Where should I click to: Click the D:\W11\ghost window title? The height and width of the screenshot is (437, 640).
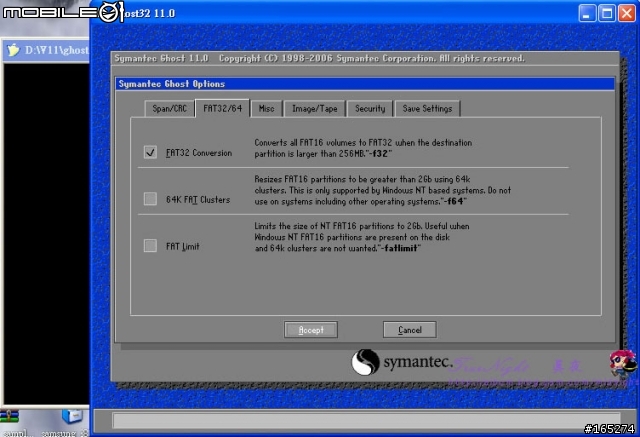tap(57, 50)
